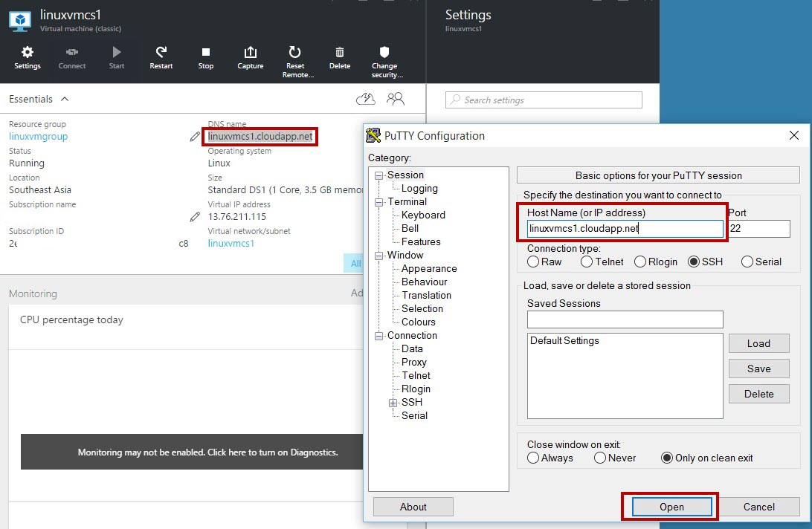This screenshot has width=812, height=529.
Task: Select Telnet in category tree
Action: pos(416,375)
